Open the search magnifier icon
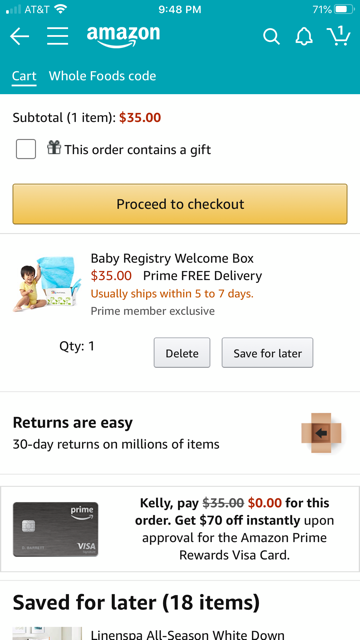 pyautogui.click(x=271, y=37)
